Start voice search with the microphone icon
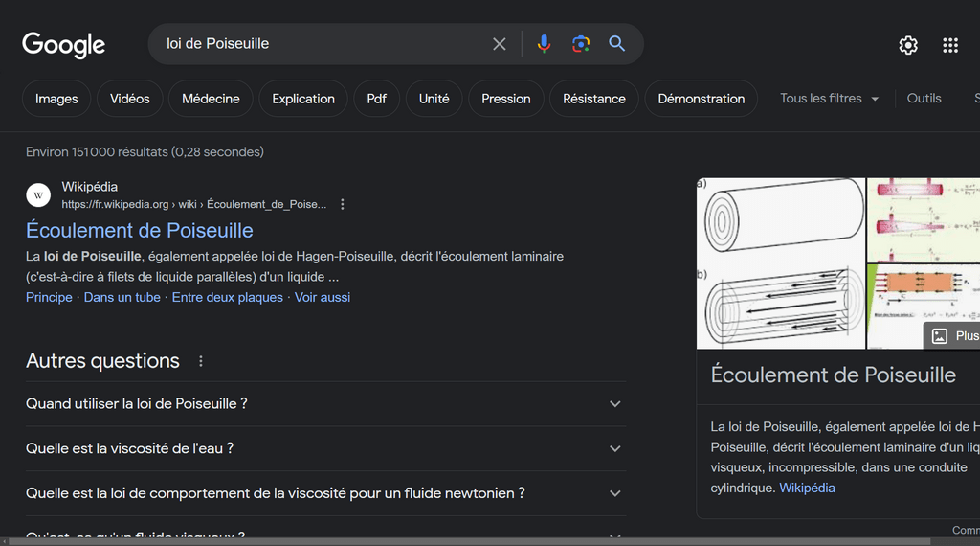The height and width of the screenshot is (546, 980). 544,44
